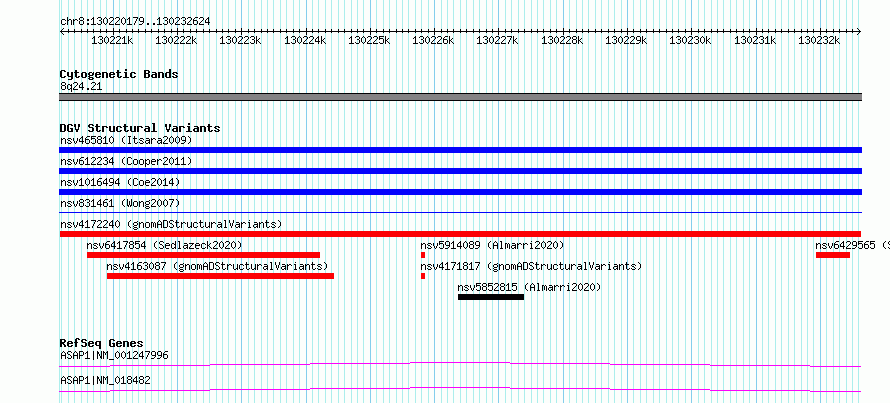
Task: Click the 130223k ruler label
Action: (240, 41)
